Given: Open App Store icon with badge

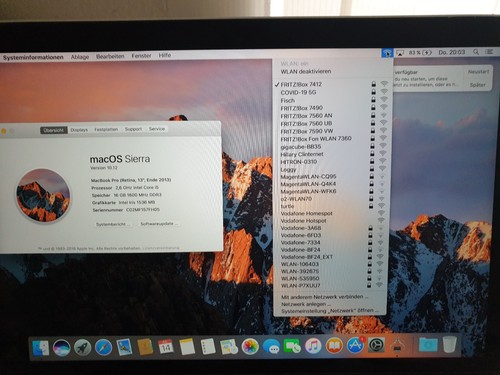Looking at the screenshot, I should click(x=355, y=345).
